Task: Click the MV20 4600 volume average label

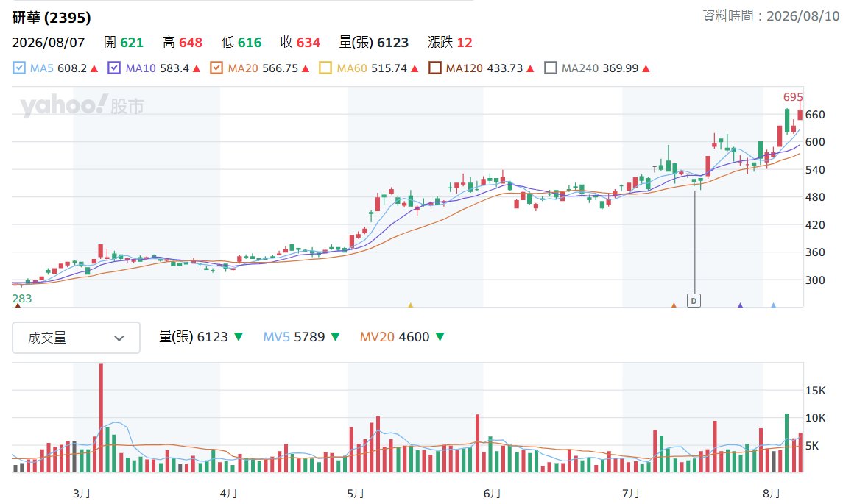Action: (395, 337)
